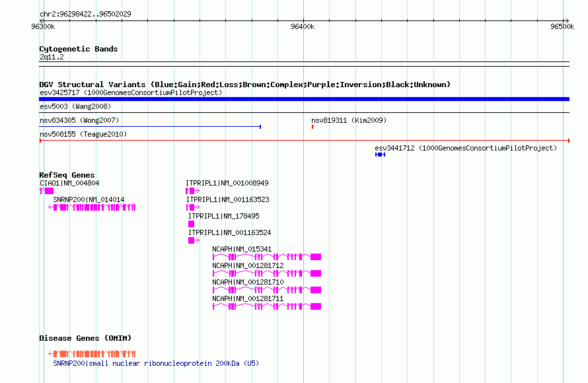Click the nsv508155 (Teague2010) label
This screenshot has height=383, width=588.
(x=83, y=134)
